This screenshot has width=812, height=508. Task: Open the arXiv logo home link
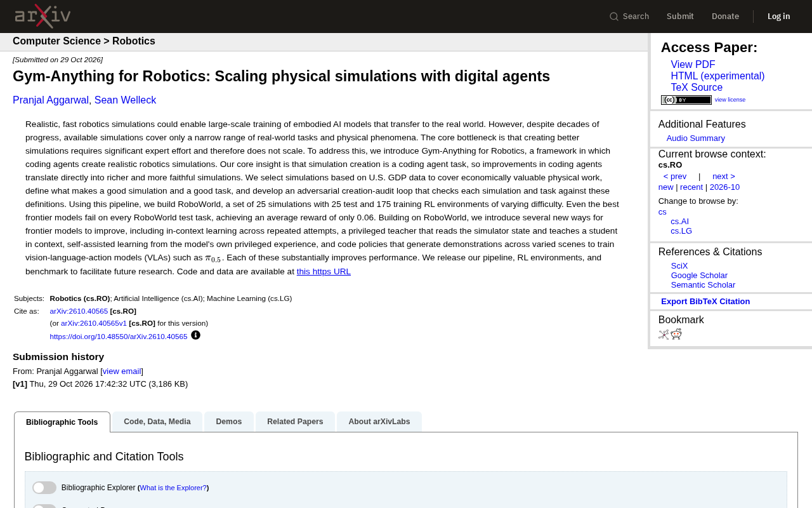tap(43, 16)
